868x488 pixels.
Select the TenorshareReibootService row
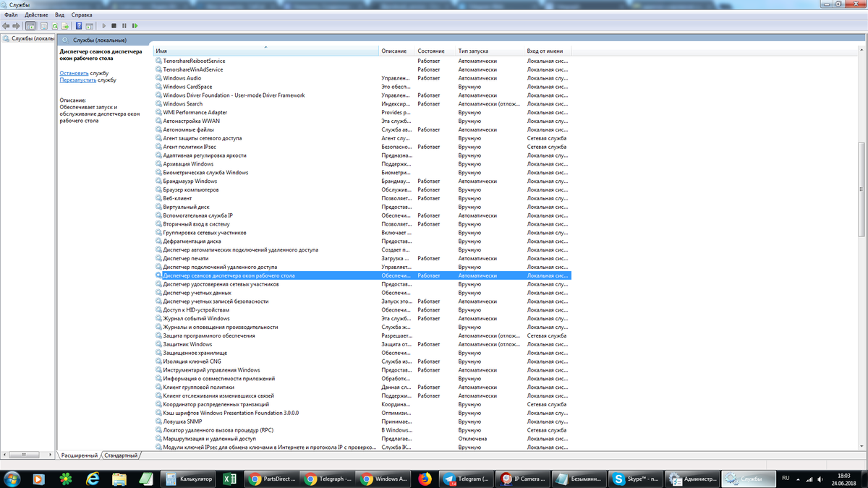362,61
